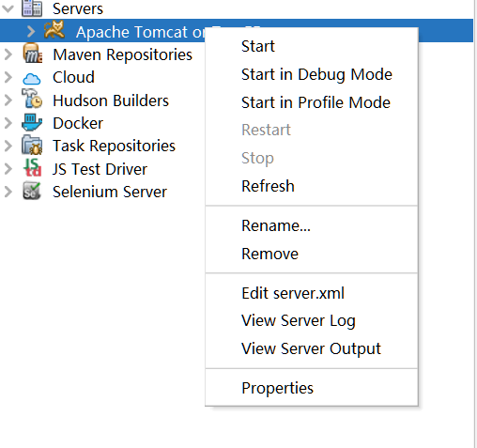Choose Start in Debug Mode
The image size is (477, 448).
[x=312, y=74]
